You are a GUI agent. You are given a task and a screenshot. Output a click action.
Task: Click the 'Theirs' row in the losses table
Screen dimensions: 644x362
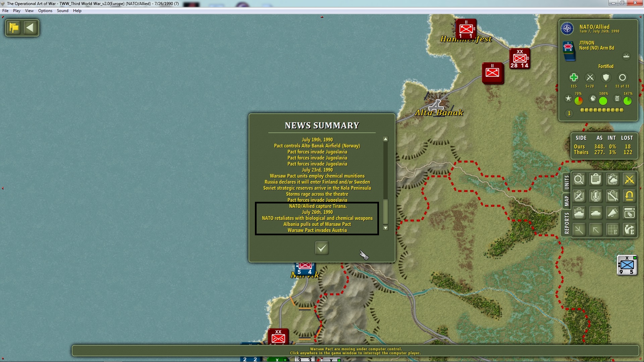603,153
